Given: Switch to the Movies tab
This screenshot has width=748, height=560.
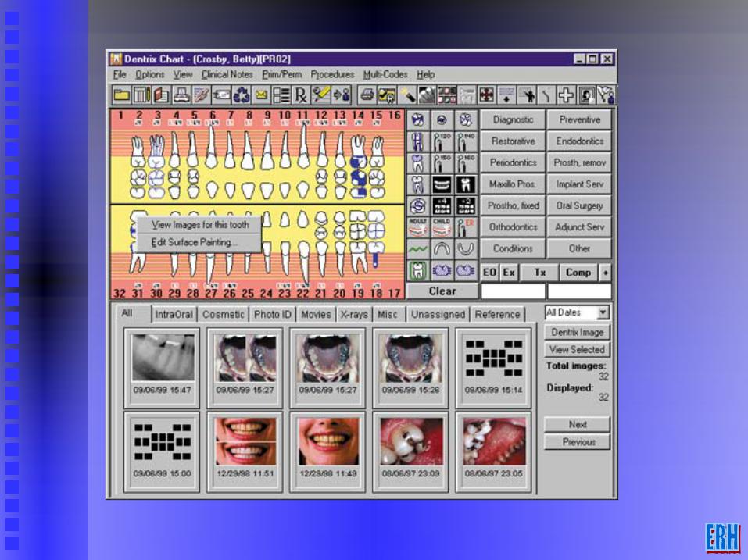Looking at the screenshot, I should coord(316,315).
